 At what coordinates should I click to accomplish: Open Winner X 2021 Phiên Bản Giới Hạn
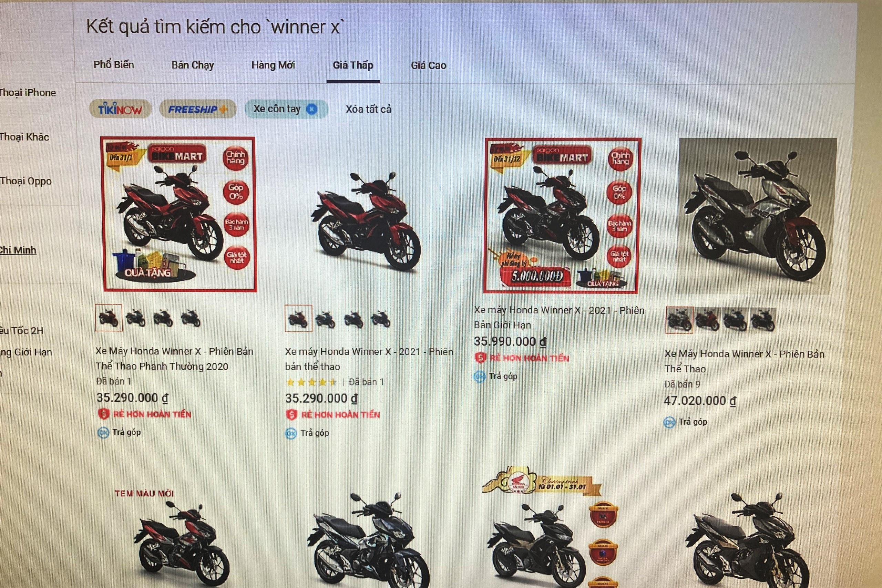tap(559, 317)
